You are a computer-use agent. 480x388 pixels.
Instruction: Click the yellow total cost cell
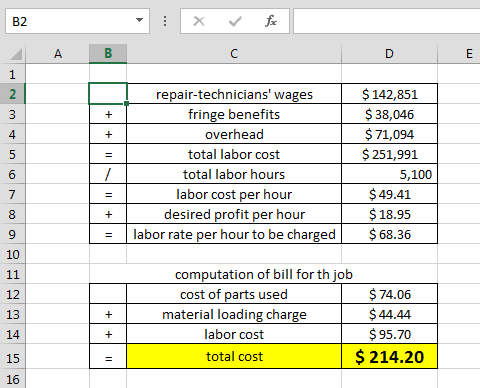pos(234,356)
